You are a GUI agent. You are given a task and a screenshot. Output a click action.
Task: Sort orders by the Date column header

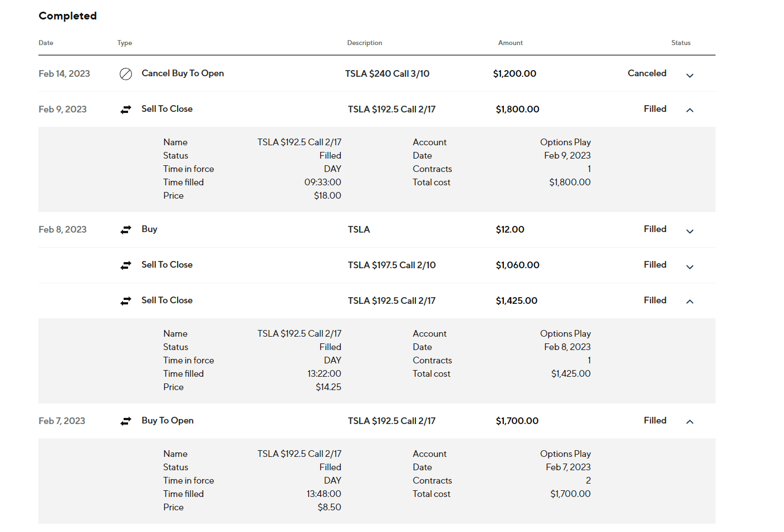(46, 43)
